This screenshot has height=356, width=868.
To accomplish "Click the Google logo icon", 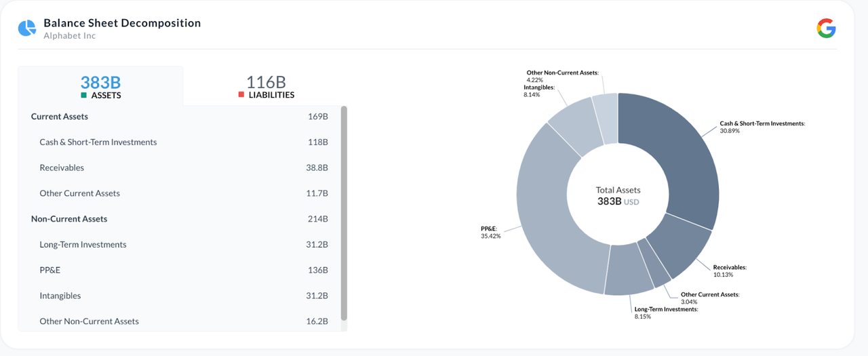I will tap(826, 28).
